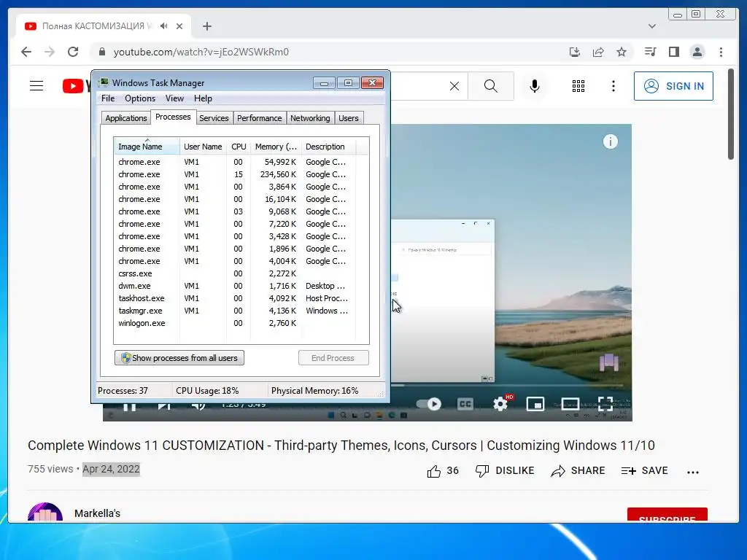The image size is (747, 560).
Task: Click the address bar URL
Action: pos(201,52)
